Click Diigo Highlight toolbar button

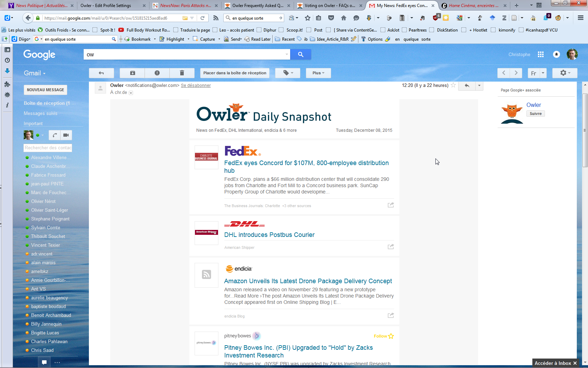172,39
